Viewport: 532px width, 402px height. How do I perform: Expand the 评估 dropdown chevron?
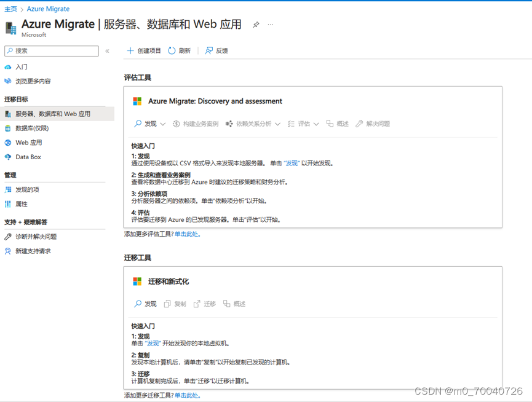[316, 124]
